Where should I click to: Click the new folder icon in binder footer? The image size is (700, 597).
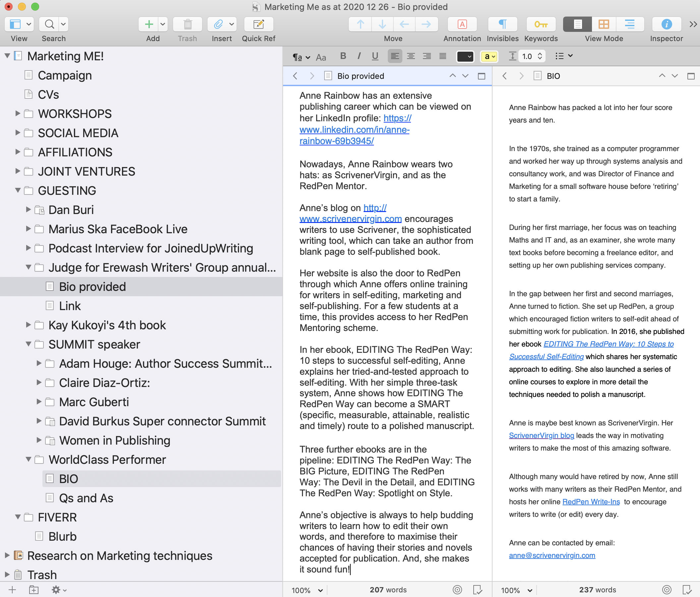pyautogui.click(x=34, y=590)
